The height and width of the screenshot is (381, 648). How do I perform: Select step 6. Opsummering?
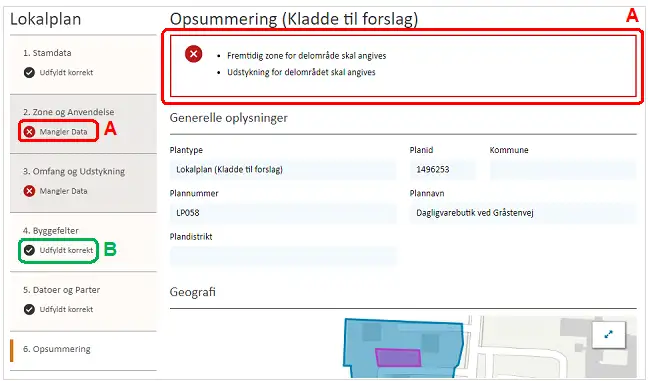click(x=83, y=350)
